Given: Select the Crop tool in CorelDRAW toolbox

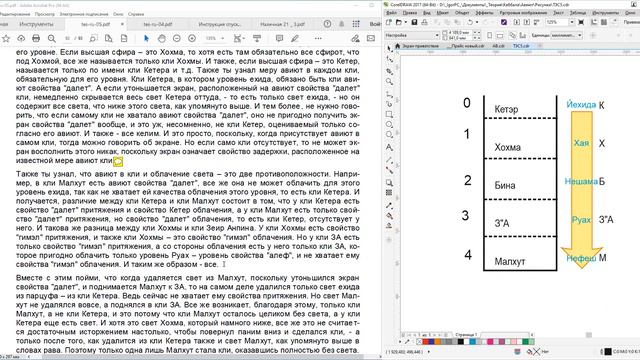Looking at the screenshot, I should point(389,71).
